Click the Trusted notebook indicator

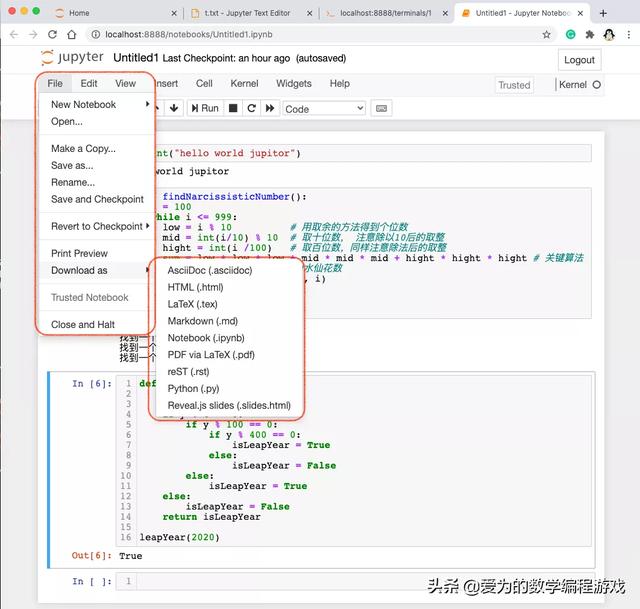pyautogui.click(x=514, y=85)
